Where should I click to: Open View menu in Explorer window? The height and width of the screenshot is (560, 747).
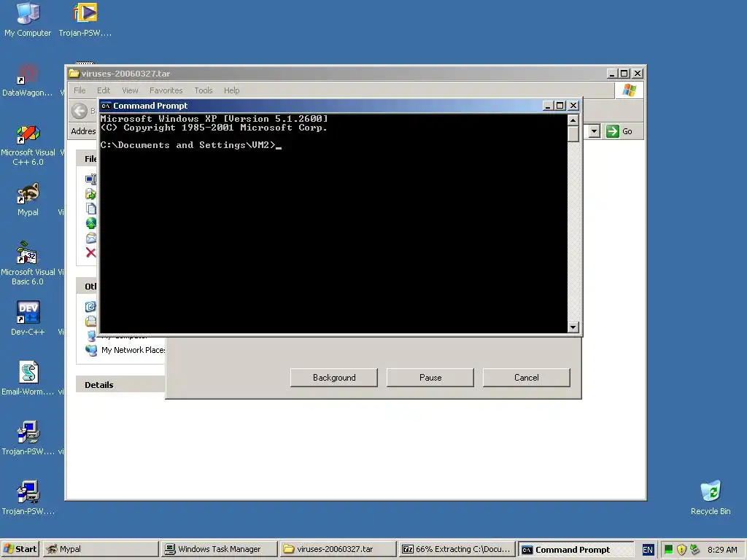(x=130, y=90)
